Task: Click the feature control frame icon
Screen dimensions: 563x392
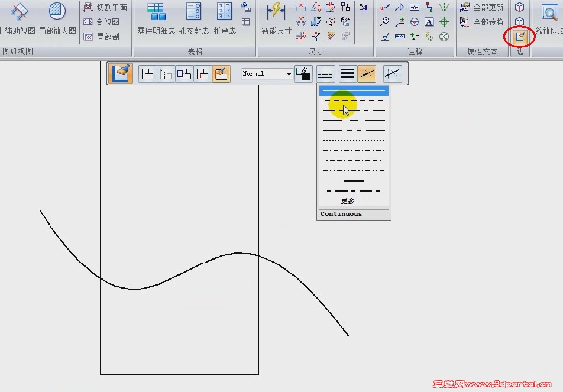Action: point(400,37)
